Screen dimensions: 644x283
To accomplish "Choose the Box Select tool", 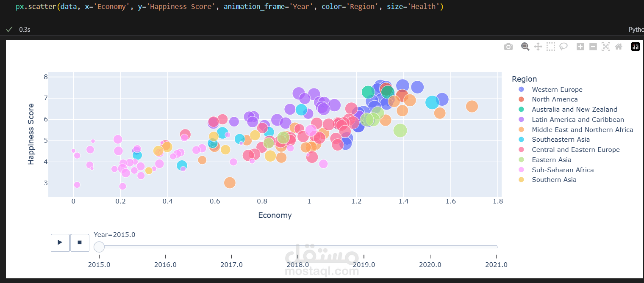I will 550,47.
